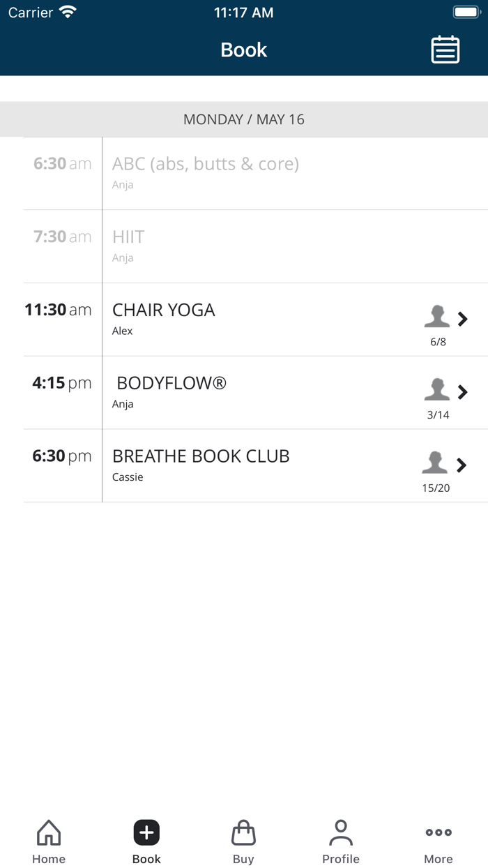Viewport: 488px width, 868px height.
Task: Click the attendee icon for BODYFLOW
Action: click(x=437, y=390)
